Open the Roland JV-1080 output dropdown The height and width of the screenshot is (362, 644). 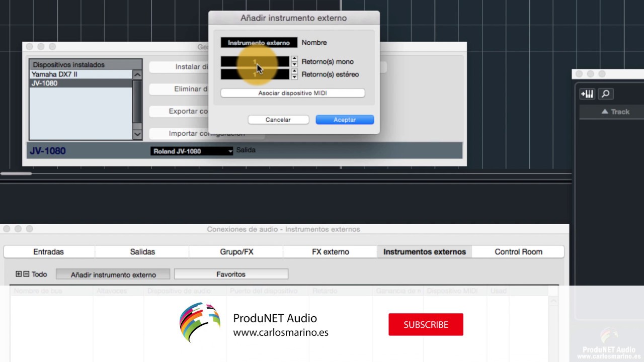tap(192, 151)
